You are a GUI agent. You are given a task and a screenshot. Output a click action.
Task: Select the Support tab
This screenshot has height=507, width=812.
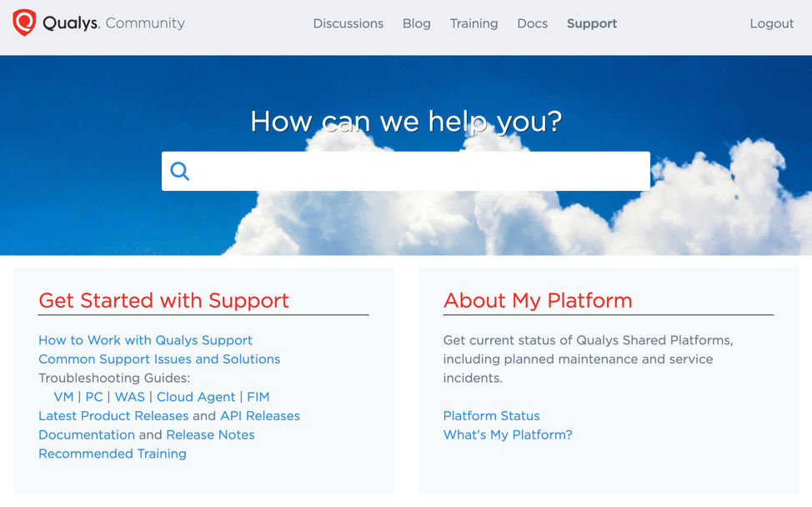pyautogui.click(x=591, y=23)
